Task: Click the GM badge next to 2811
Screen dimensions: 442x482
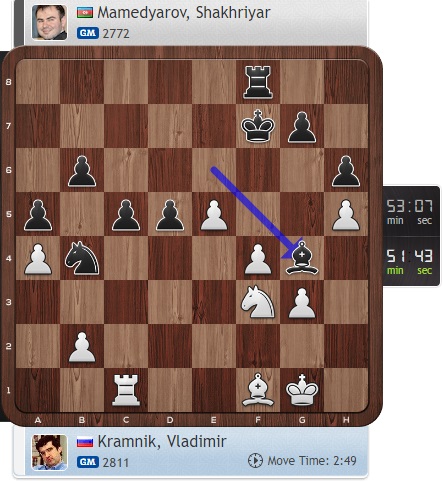Action: click(88, 462)
